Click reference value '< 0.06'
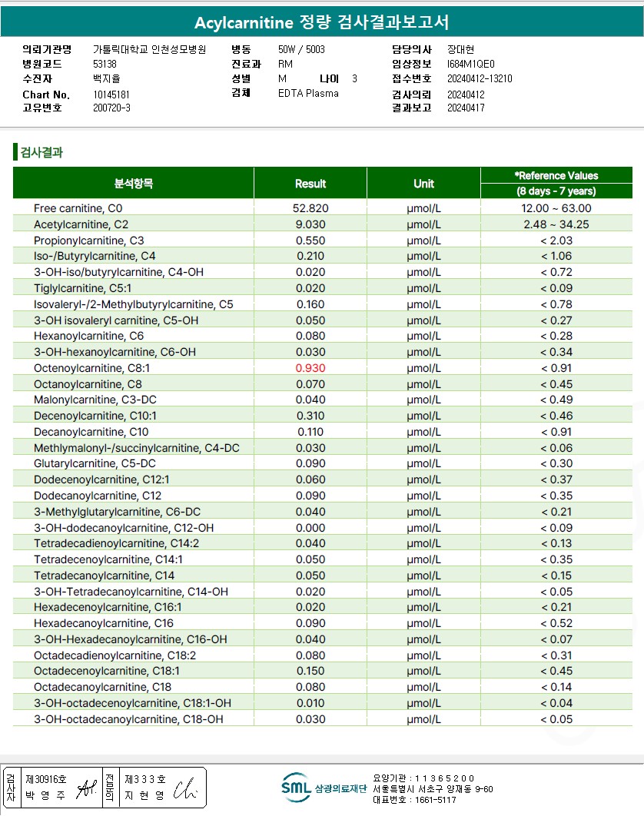 [556, 448]
